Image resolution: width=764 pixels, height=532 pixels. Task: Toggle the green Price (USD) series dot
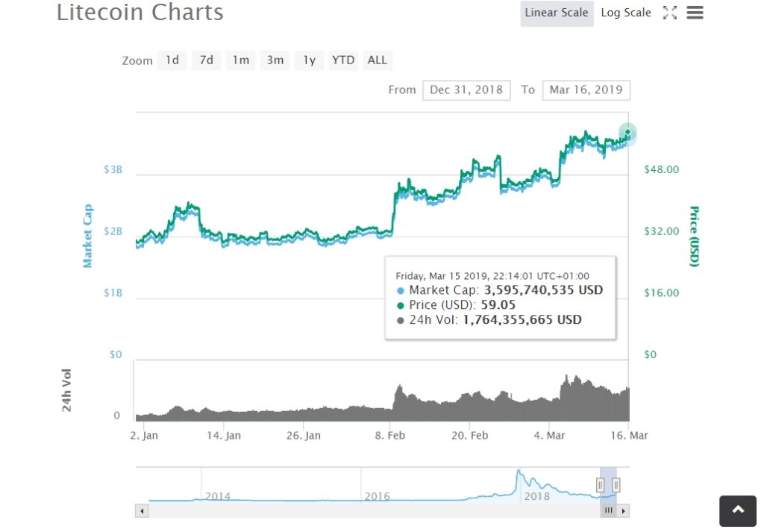tap(400, 305)
